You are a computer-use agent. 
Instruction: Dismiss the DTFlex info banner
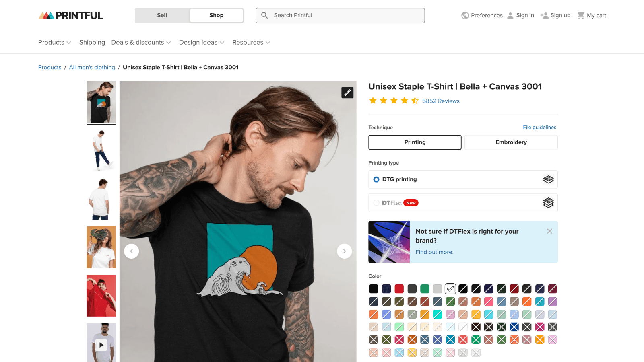[x=549, y=231]
